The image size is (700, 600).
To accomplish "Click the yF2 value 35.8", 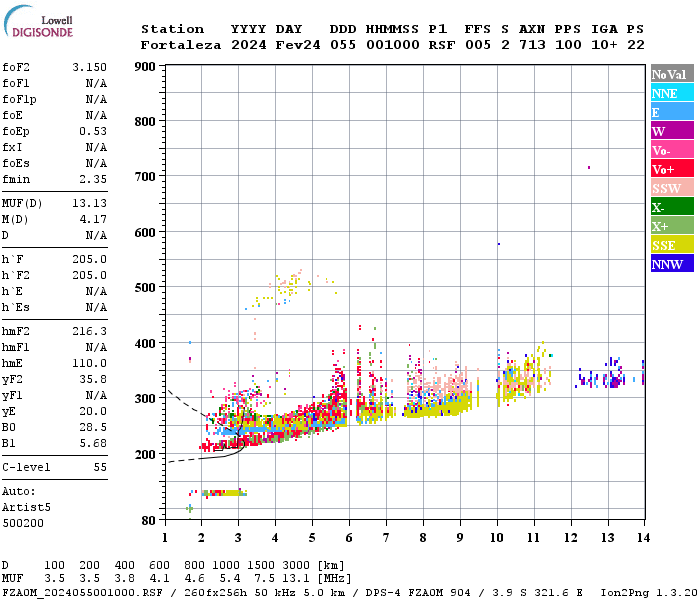I will [x=93, y=379].
